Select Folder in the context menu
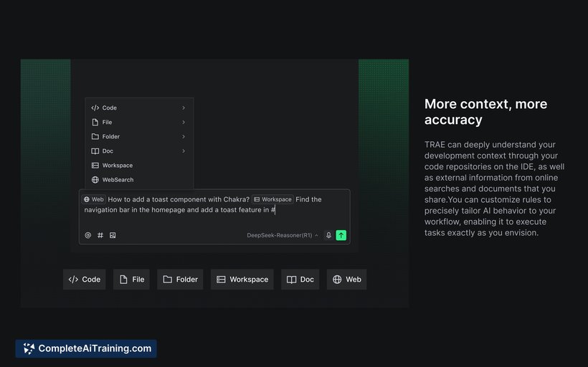588x367 pixels. pos(139,136)
